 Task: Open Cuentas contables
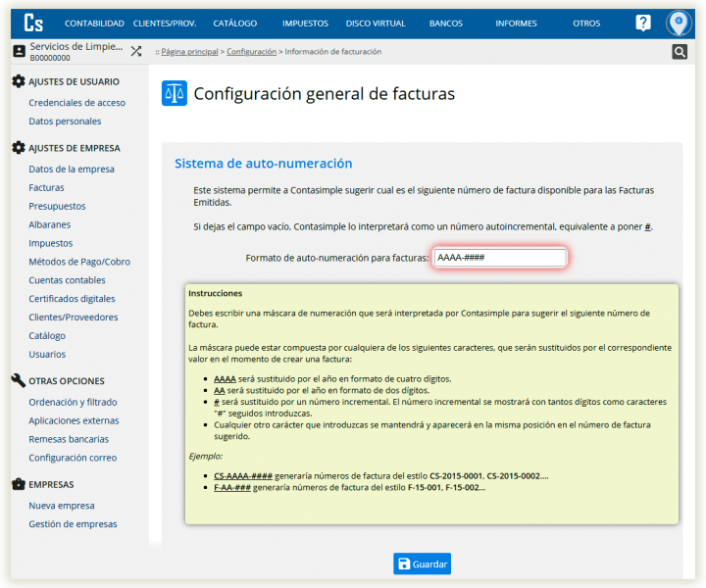tap(67, 280)
